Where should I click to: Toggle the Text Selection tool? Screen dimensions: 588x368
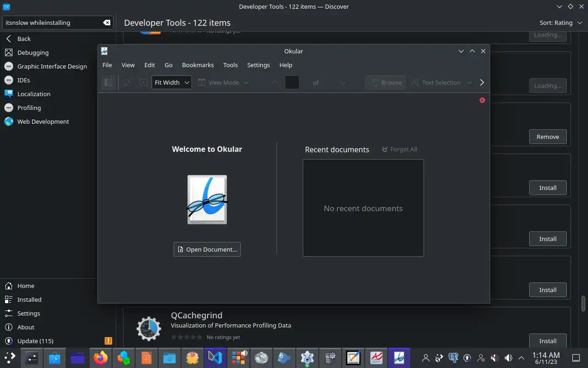pyautogui.click(x=436, y=82)
